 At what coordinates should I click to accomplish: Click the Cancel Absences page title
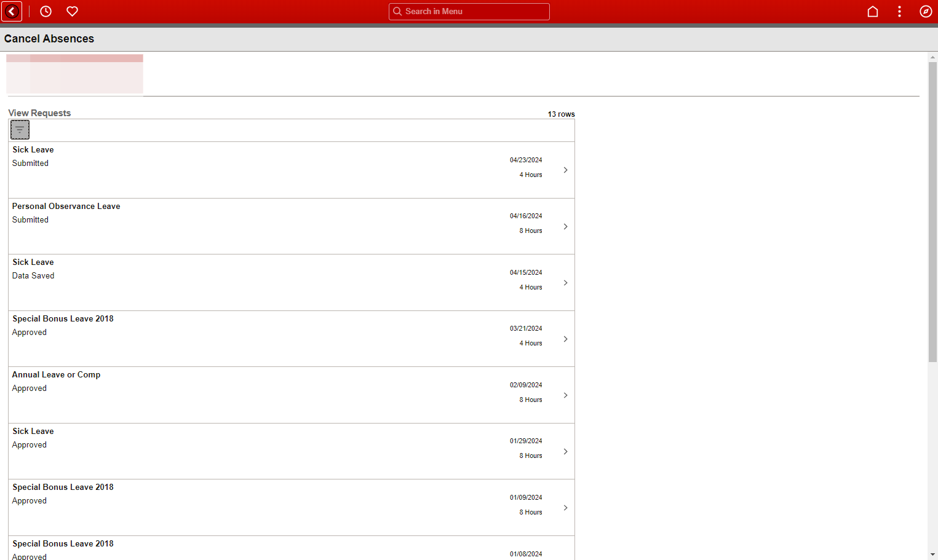(49, 39)
